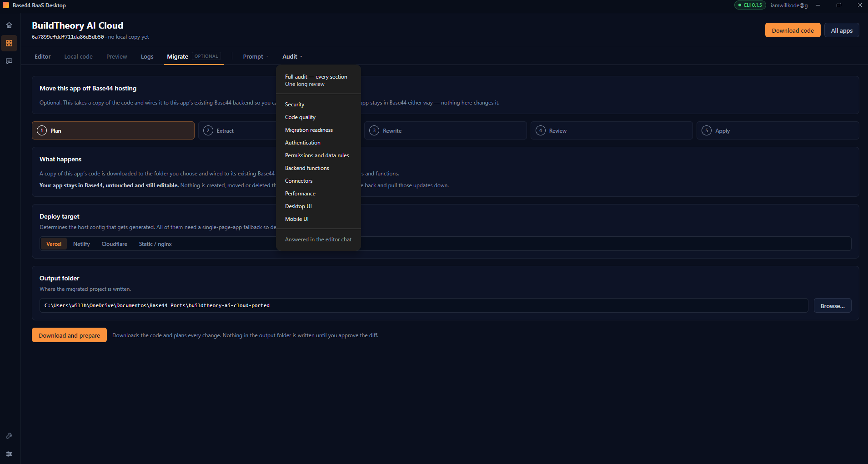Open the chat icon in sidebar

[x=9, y=61]
